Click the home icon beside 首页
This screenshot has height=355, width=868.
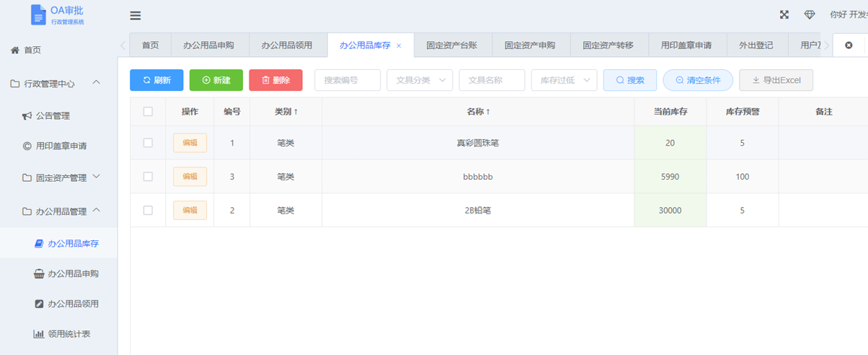coord(15,50)
